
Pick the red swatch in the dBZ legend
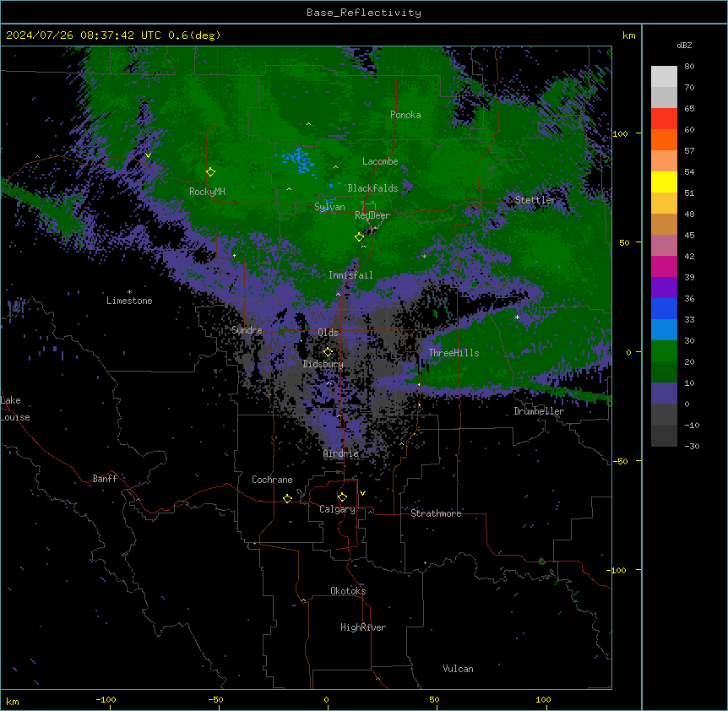pos(664,118)
